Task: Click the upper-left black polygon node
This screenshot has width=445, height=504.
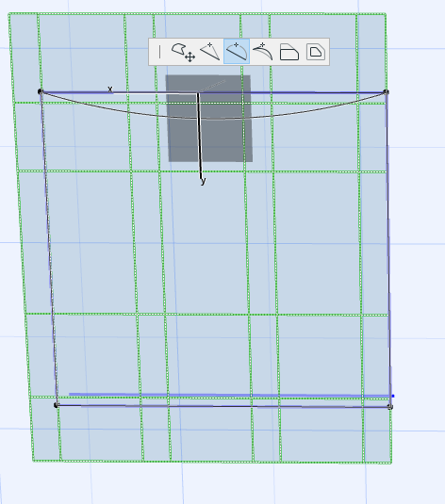Action: (41, 91)
